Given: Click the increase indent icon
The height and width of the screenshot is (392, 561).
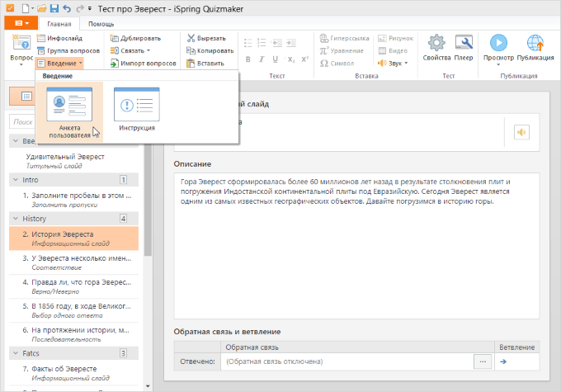Looking at the screenshot, I should tap(291, 43).
